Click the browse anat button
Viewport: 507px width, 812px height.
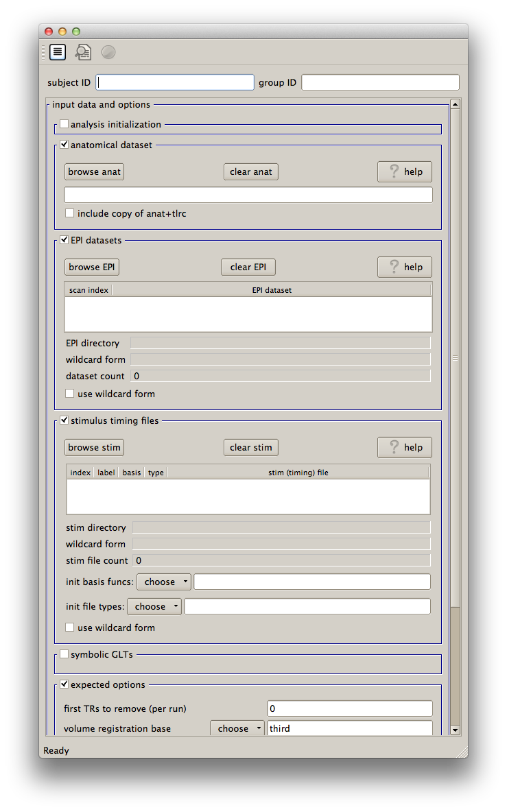pos(95,171)
